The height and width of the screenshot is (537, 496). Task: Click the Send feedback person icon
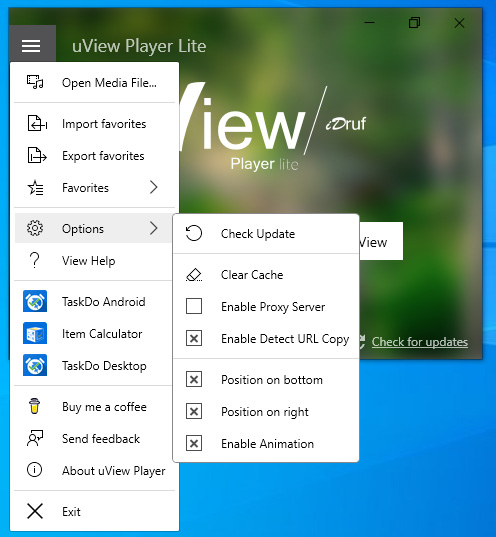click(x=35, y=438)
